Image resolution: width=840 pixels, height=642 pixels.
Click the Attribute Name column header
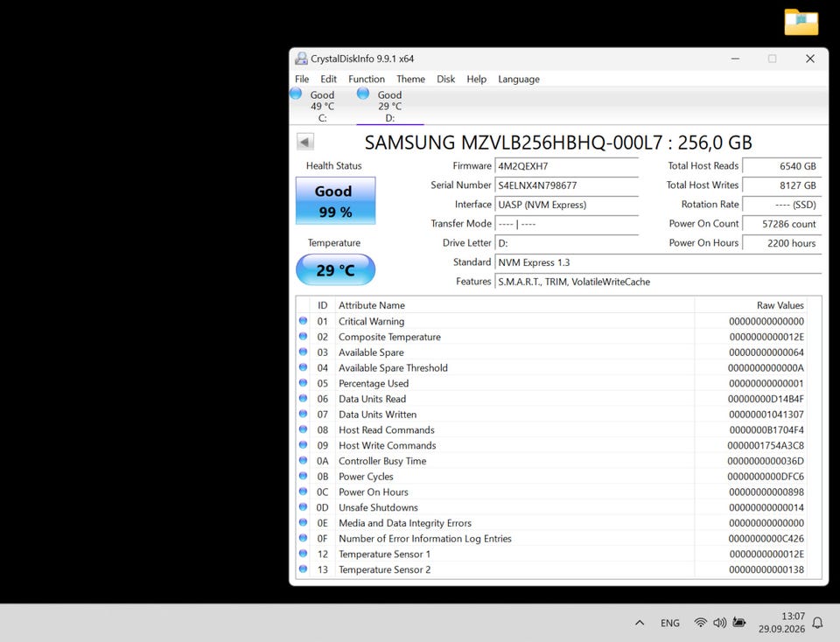click(514, 305)
